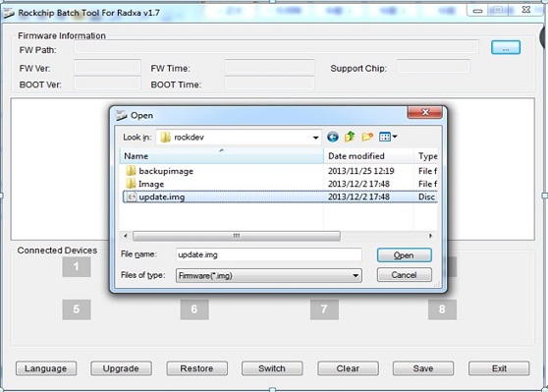548x392 pixels.
Task: Expand the Look in rockdev dropdown
Action: click(315, 138)
